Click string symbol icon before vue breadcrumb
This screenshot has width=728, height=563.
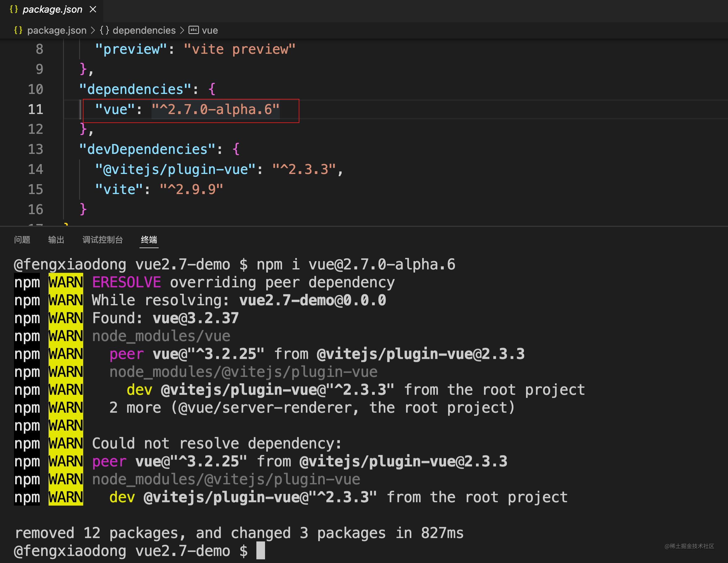194,30
